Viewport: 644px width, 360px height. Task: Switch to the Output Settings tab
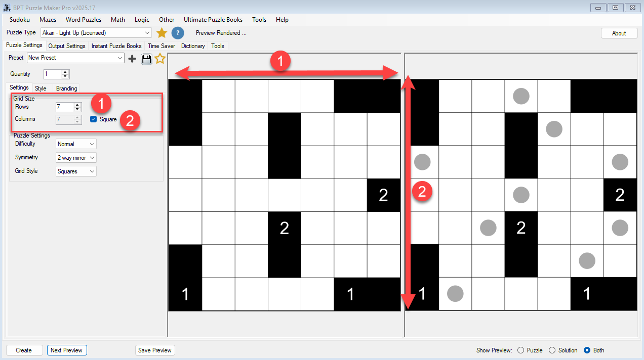pyautogui.click(x=67, y=46)
